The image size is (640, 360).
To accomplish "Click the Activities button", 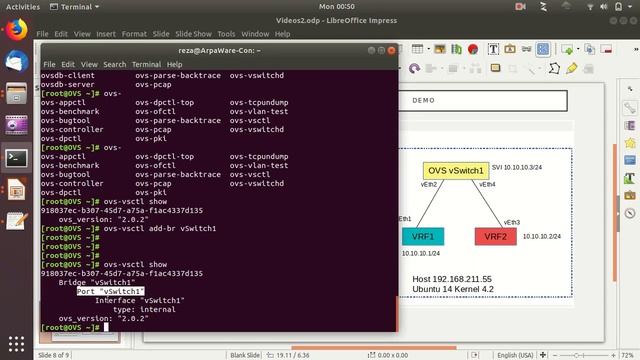I will (23, 7).
